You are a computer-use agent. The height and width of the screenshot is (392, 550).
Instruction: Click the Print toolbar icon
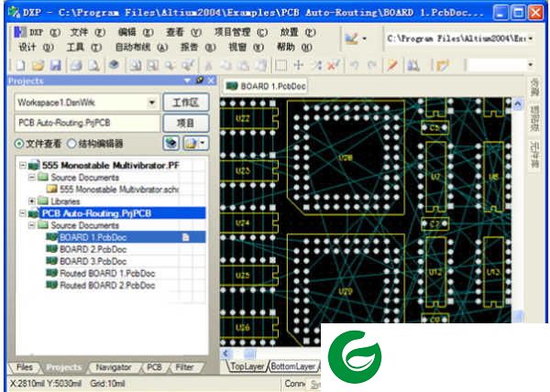[x=76, y=66]
